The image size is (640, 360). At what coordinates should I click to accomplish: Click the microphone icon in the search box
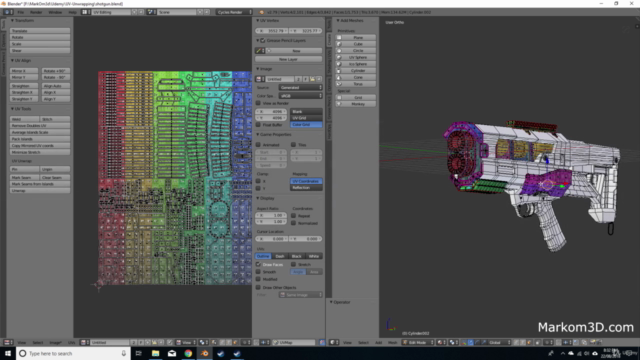tap(124, 353)
